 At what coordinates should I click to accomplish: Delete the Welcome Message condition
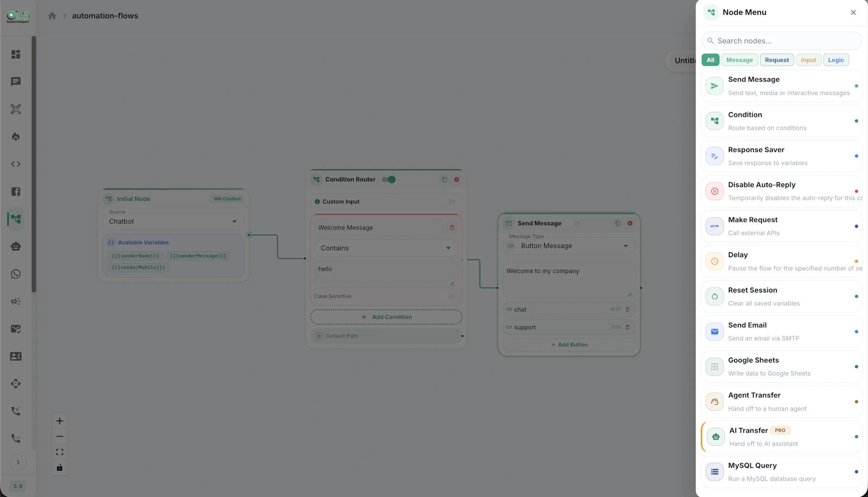tap(452, 228)
